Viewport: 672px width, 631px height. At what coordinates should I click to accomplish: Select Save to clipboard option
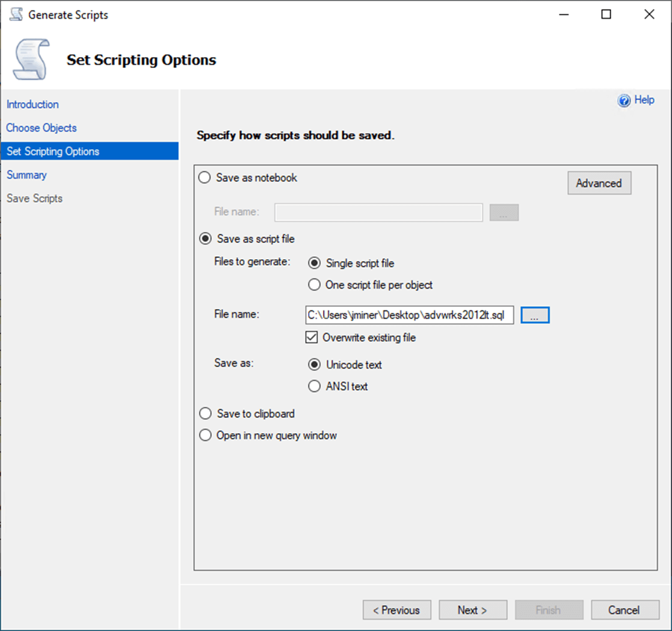coord(205,414)
